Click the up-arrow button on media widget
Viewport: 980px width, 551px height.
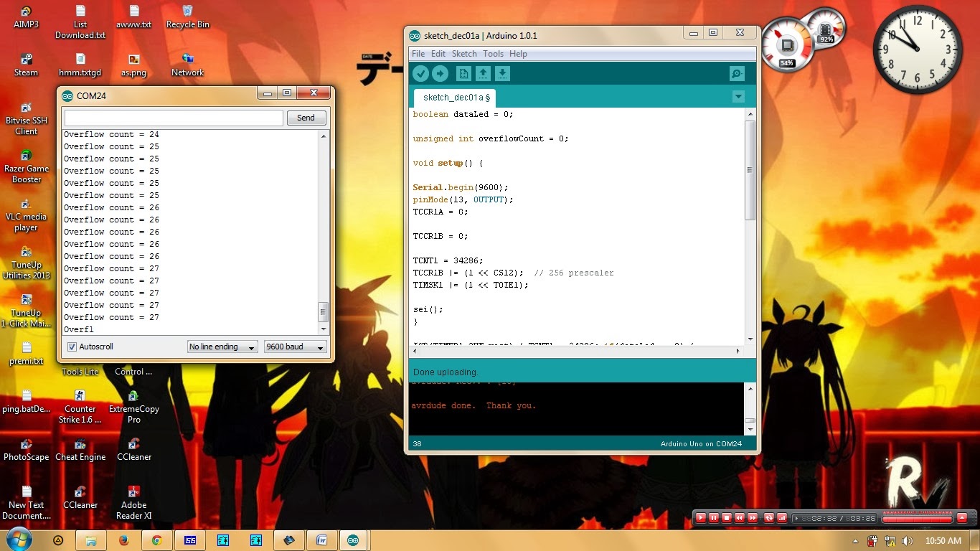962,517
